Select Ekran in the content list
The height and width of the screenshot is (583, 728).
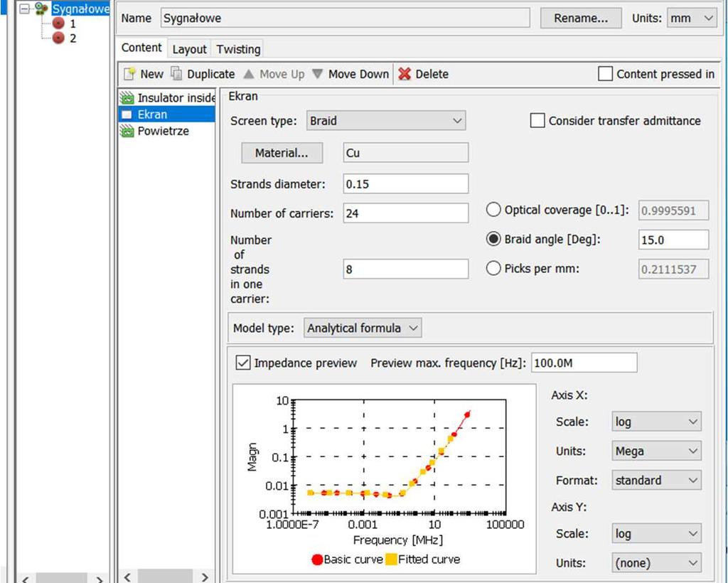166,114
